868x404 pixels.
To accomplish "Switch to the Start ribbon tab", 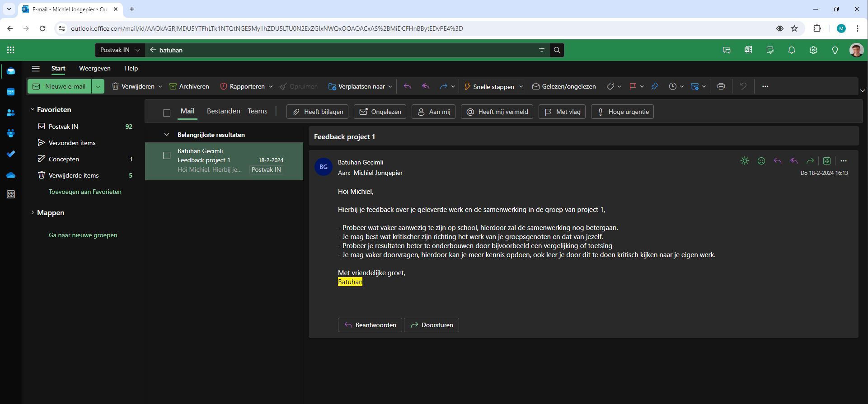I will pyautogui.click(x=58, y=69).
